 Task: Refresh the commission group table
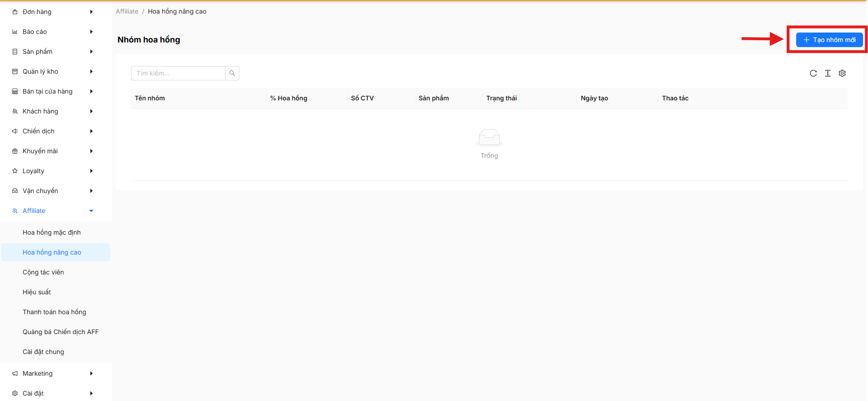point(813,73)
